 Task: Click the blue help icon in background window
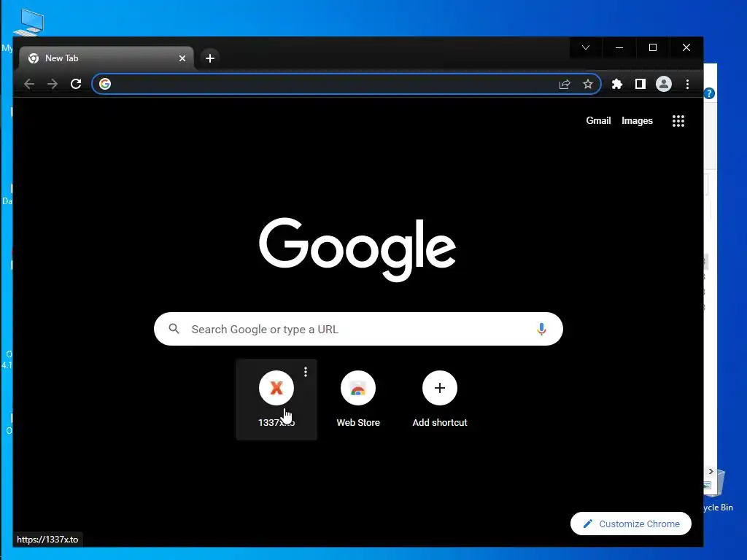[x=709, y=93]
